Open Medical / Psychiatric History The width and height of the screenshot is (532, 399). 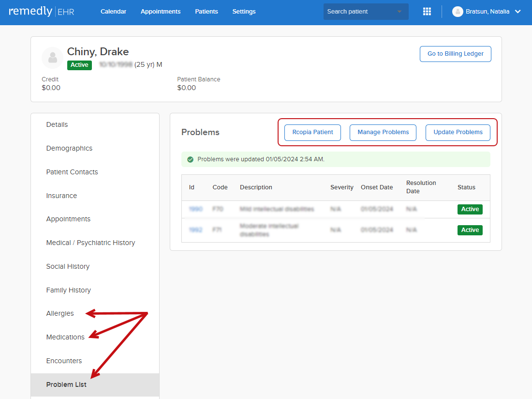90,243
